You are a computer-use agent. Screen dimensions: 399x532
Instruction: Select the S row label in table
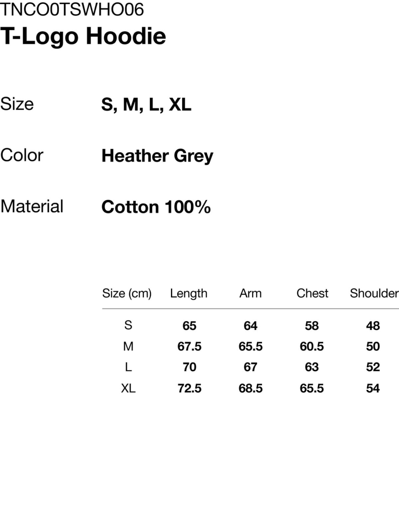point(128,325)
